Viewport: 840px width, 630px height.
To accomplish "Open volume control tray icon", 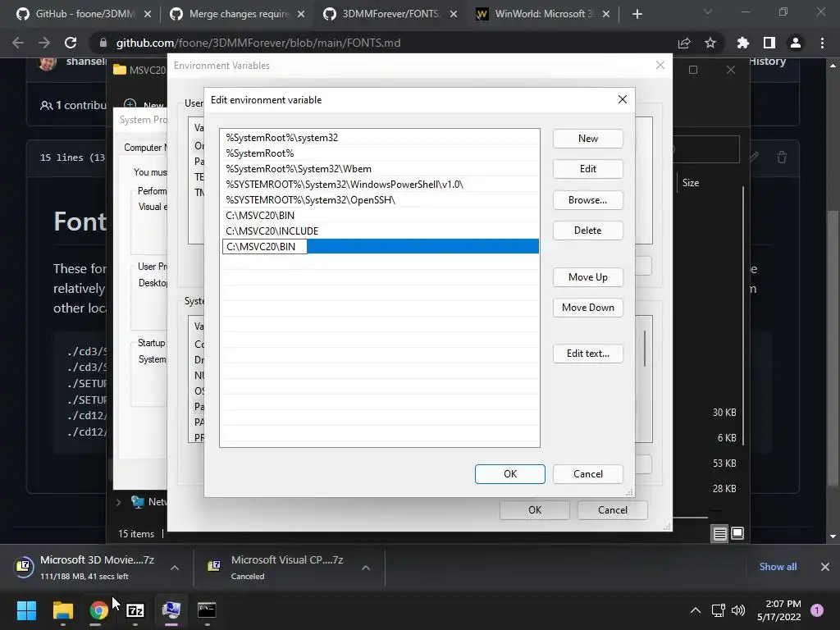I will point(738,610).
